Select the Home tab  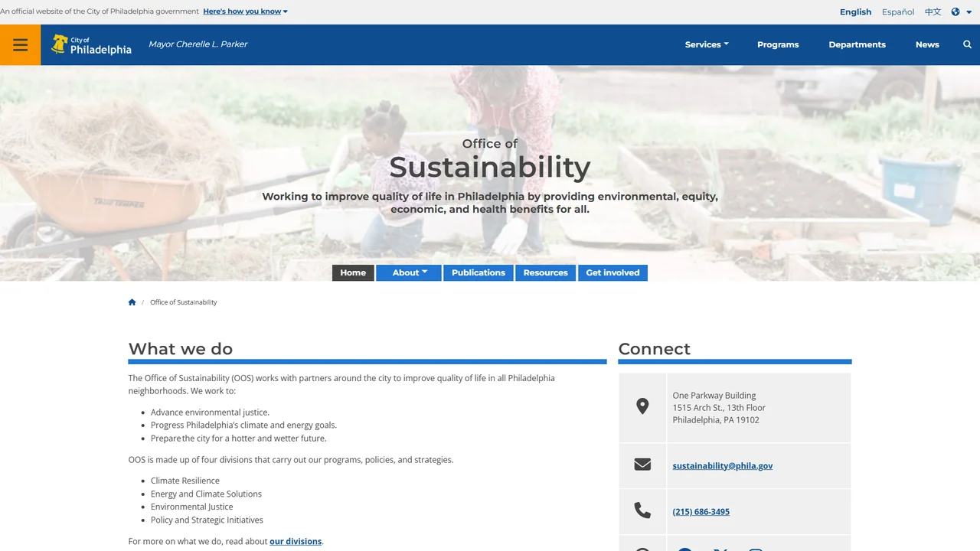pos(353,272)
